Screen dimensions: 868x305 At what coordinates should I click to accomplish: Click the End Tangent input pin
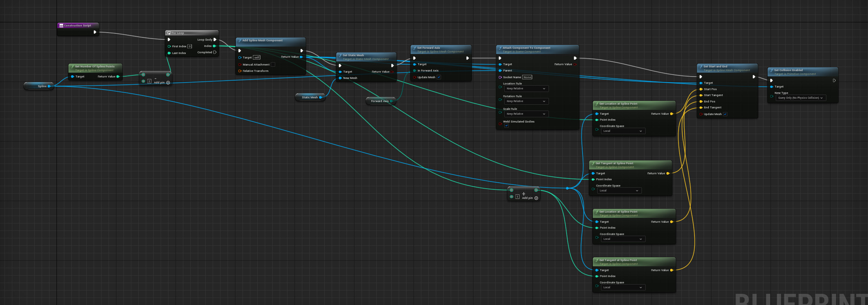[x=701, y=107]
